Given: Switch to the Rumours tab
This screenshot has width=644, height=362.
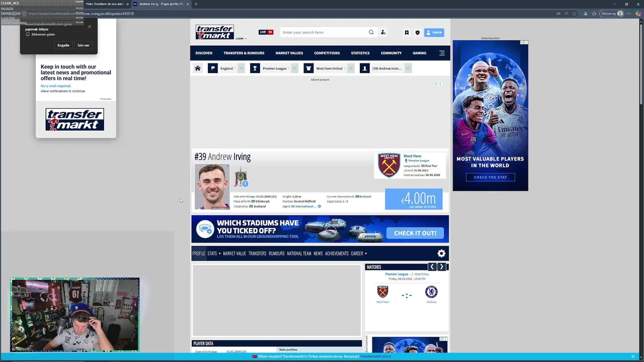Looking at the screenshot, I should click(277, 253).
